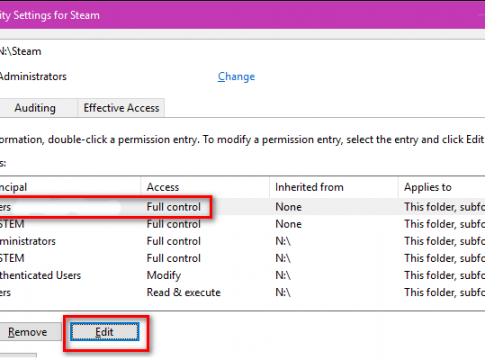The image size is (485, 360).
Task: Select the highlighted Full control entry with None inheritance
Action: click(x=242, y=207)
